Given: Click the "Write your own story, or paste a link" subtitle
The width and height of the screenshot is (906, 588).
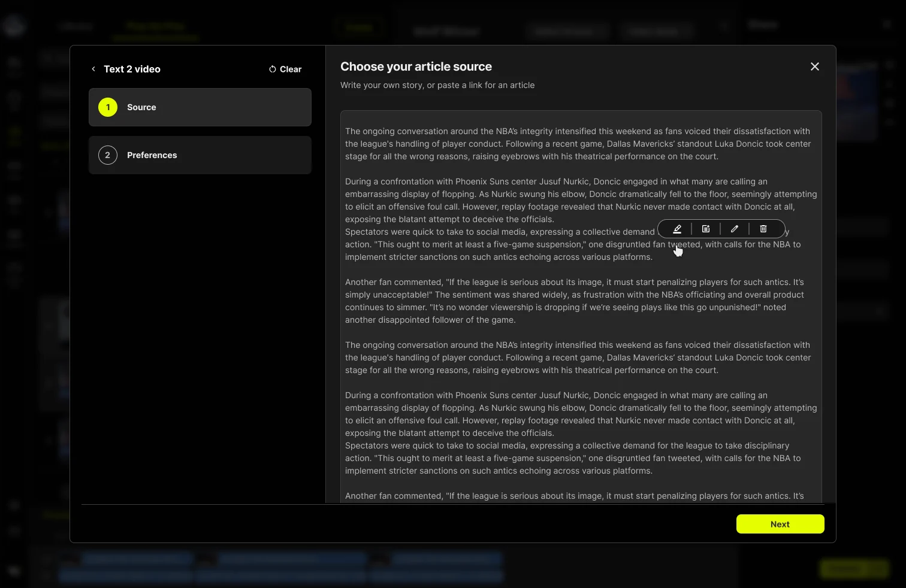Looking at the screenshot, I should [x=437, y=85].
